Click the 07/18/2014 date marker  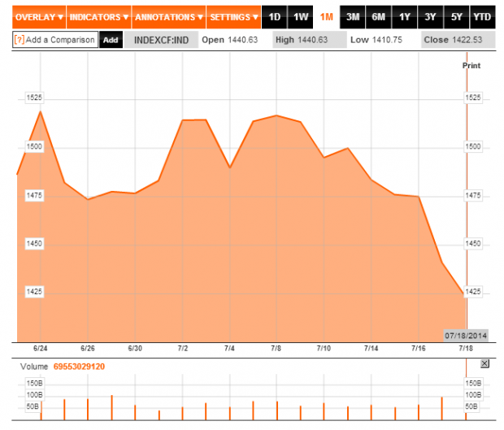click(x=465, y=334)
